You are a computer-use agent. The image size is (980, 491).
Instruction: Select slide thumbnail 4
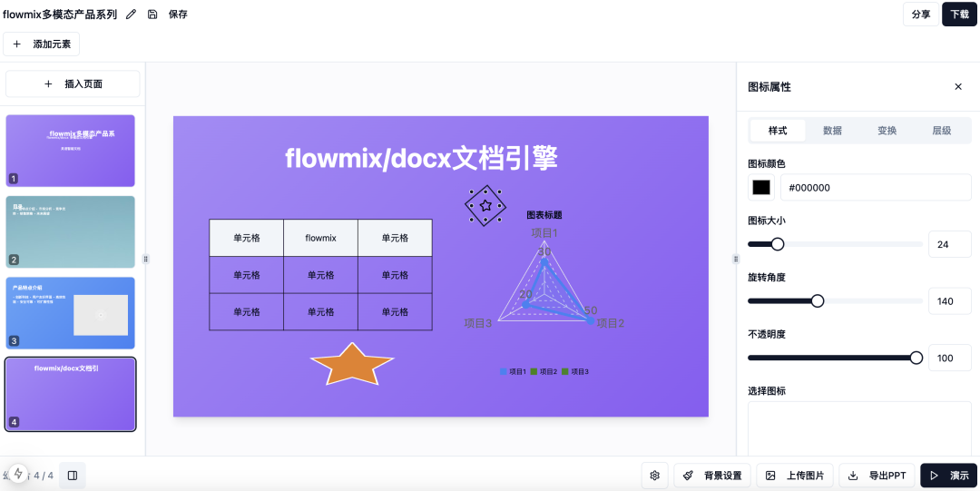pos(70,394)
